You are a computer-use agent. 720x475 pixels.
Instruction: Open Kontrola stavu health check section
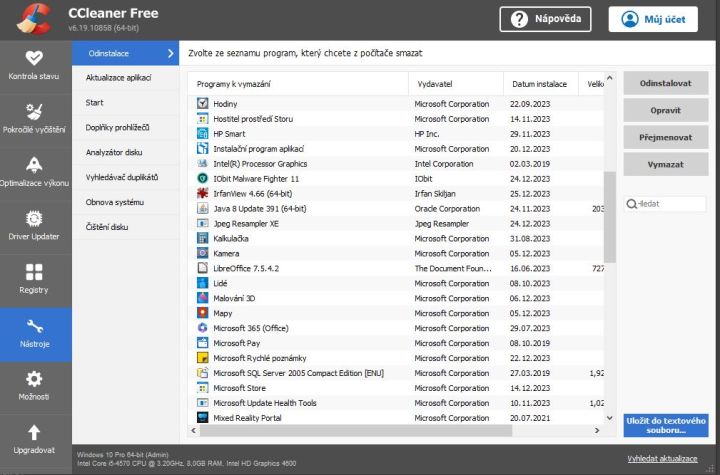tap(34, 66)
